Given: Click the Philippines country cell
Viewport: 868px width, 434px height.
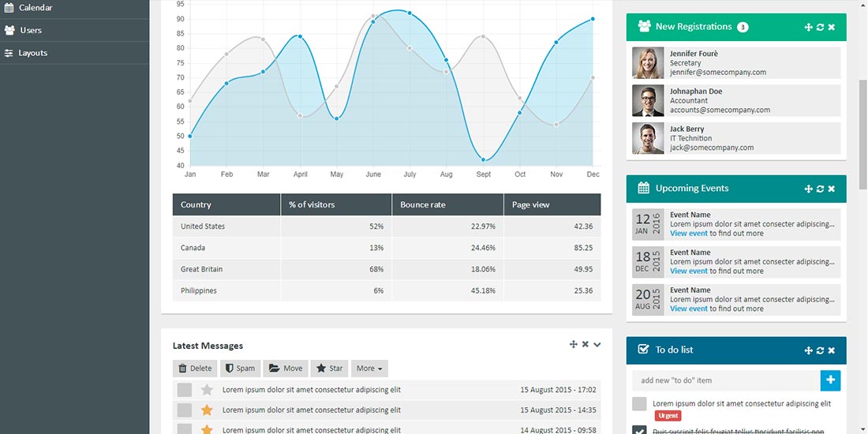Looking at the screenshot, I should point(226,290).
